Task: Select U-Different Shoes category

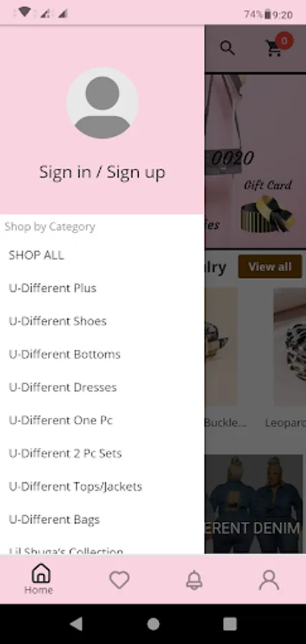Action: [x=102, y=321]
